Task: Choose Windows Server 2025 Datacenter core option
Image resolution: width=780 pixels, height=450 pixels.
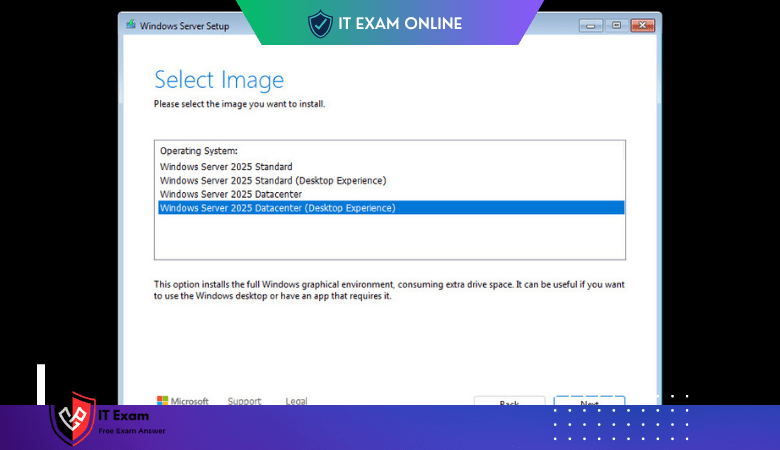Action: pos(391,194)
